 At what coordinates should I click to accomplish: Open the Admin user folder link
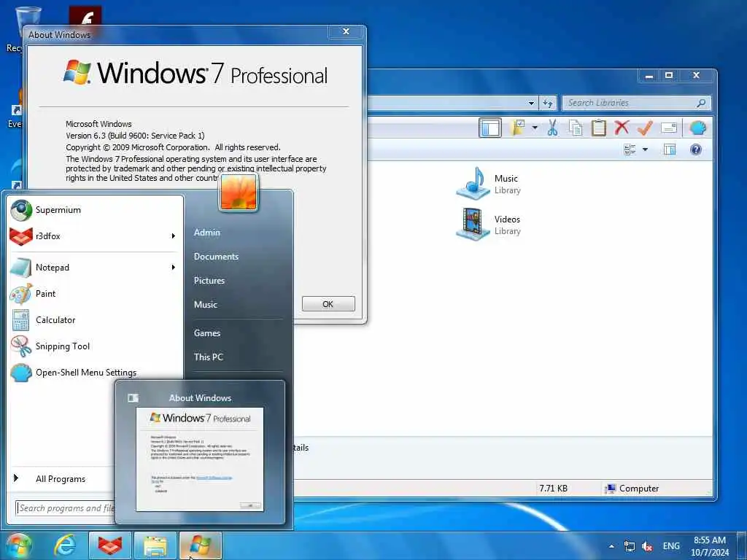(x=206, y=233)
